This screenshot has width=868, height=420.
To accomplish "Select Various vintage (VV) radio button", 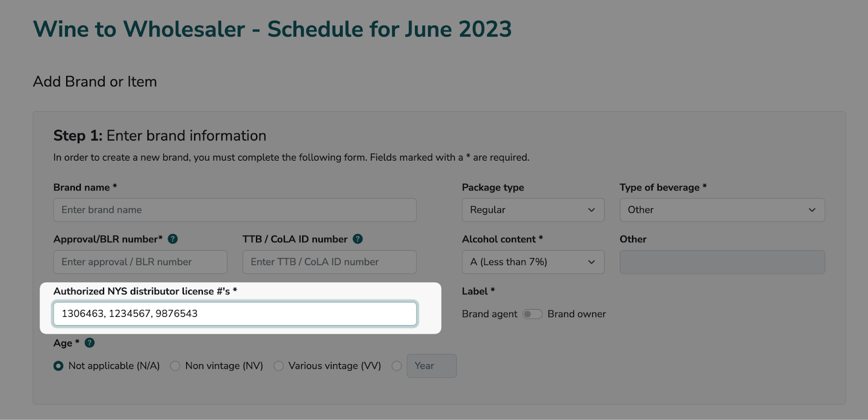I will click(x=279, y=366).
